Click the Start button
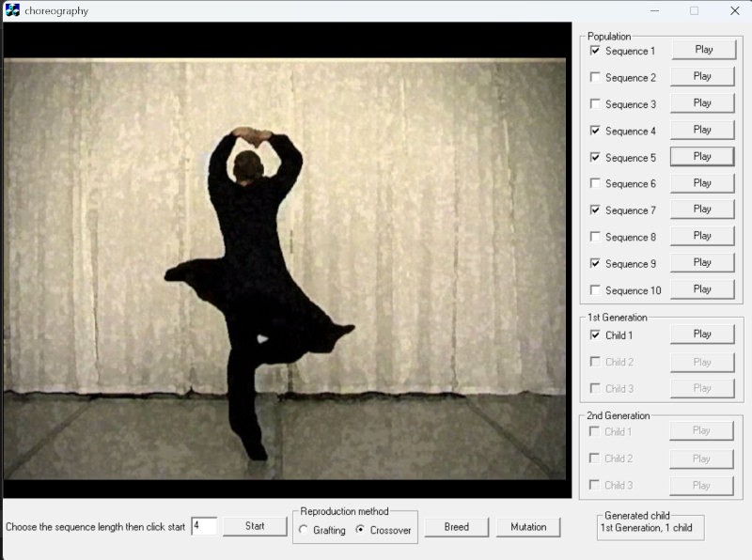The image size is (752, 560). pyautogui.click(x=255, y=526)
